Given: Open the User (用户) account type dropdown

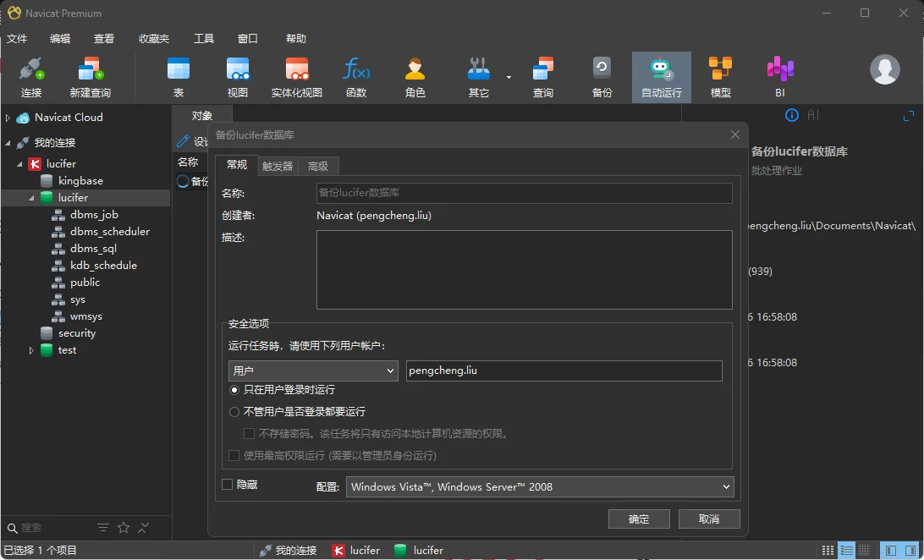Looking at the screenshot, I should 313,371.
